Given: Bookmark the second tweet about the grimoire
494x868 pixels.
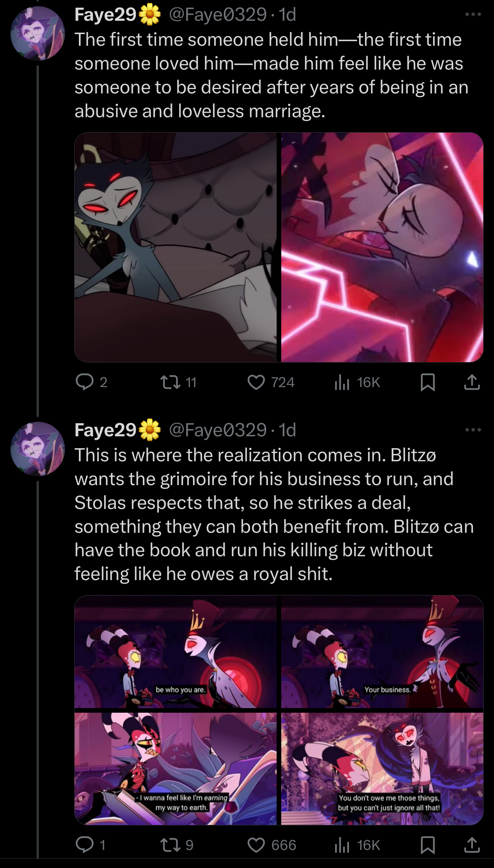Looking at the screenshot, I should click(428, 845).
